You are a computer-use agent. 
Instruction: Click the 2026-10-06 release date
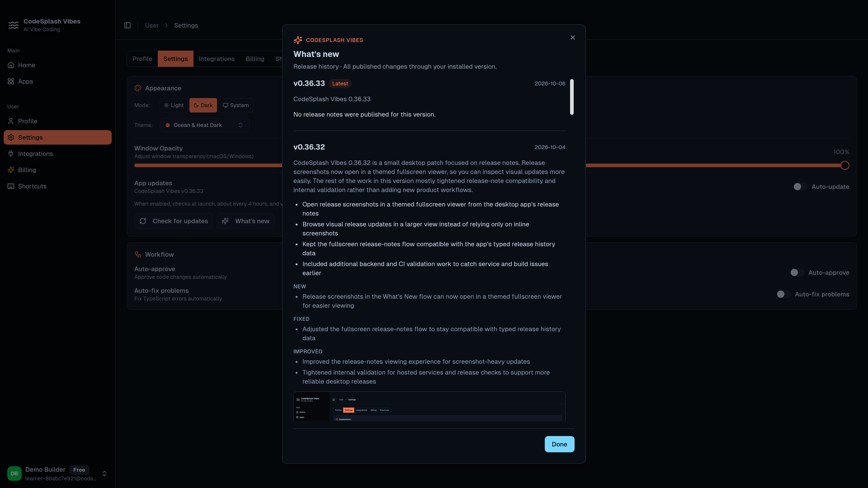coord(550,84)
